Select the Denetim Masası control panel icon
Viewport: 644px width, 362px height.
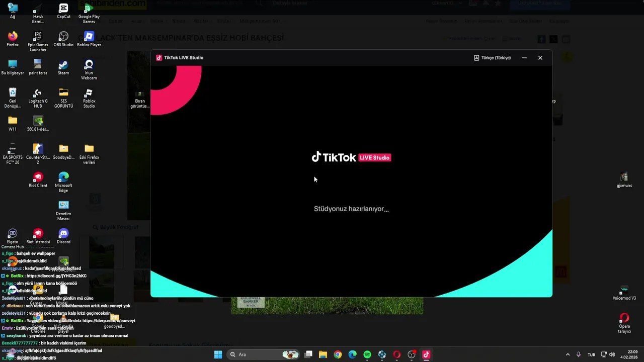coord(63,211)
